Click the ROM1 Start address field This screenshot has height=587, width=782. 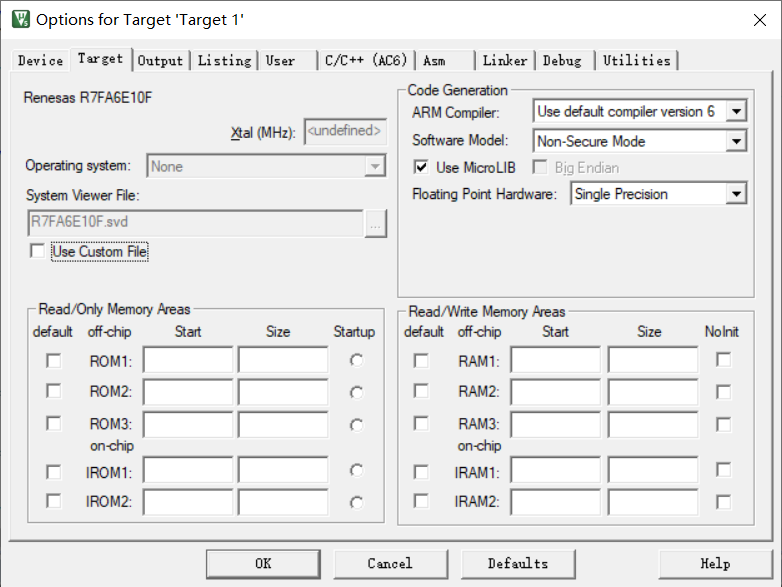tap(188, 360)
